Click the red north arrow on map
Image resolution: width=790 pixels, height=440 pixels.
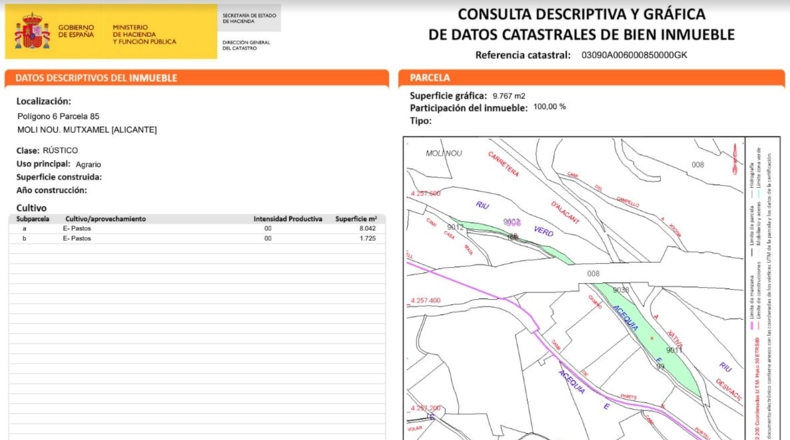735,158
